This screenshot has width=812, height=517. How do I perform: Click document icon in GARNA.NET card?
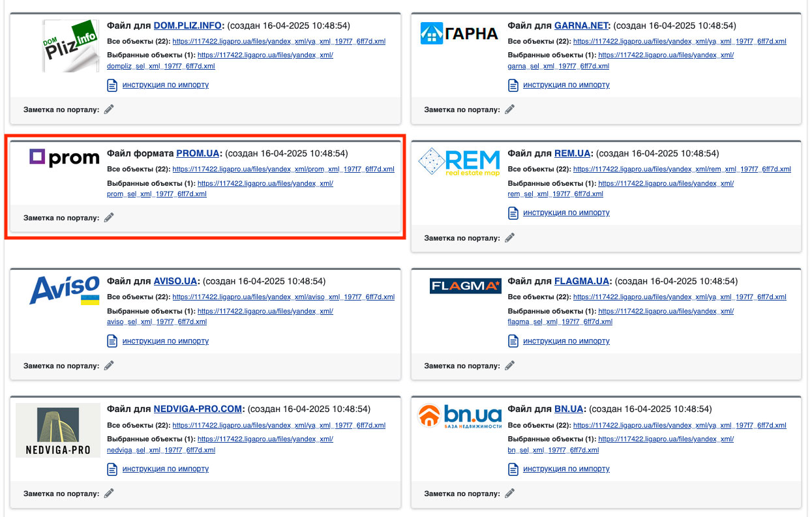tap(513, 85)
